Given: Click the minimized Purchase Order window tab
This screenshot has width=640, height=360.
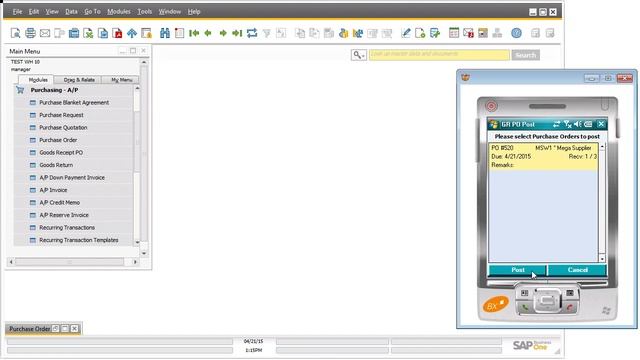Looking at the screenshot, I should (29, 329).
